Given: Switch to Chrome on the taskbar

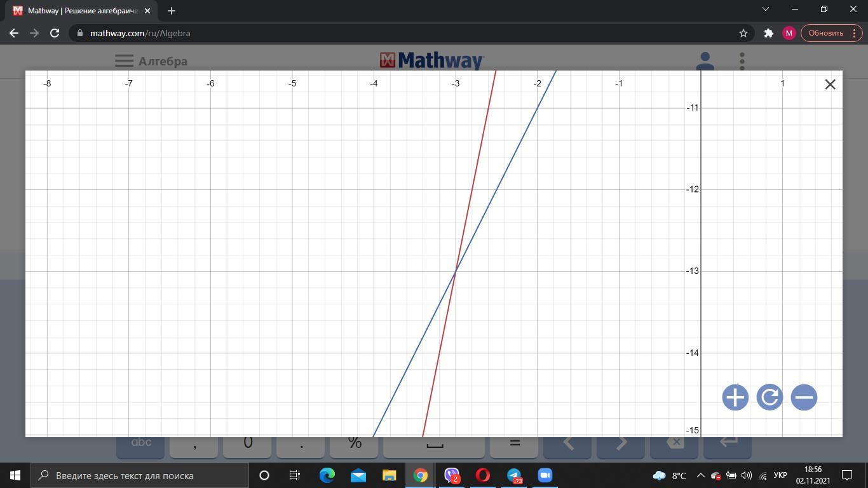Looking at the screenshot, I should 420,475.
